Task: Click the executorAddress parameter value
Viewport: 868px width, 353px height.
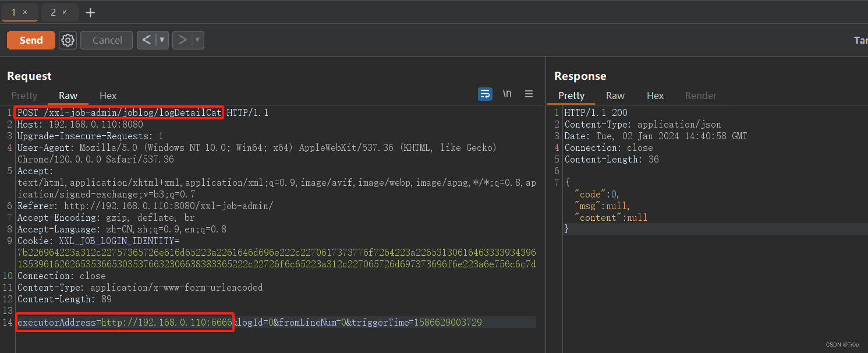Action: (167, 322)
